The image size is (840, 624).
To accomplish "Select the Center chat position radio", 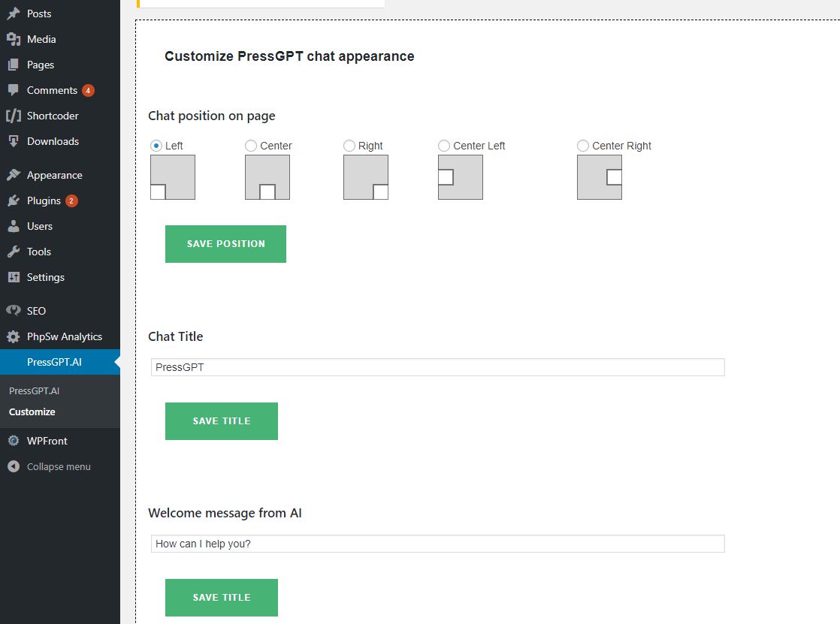I will click(x=251, y=146).
